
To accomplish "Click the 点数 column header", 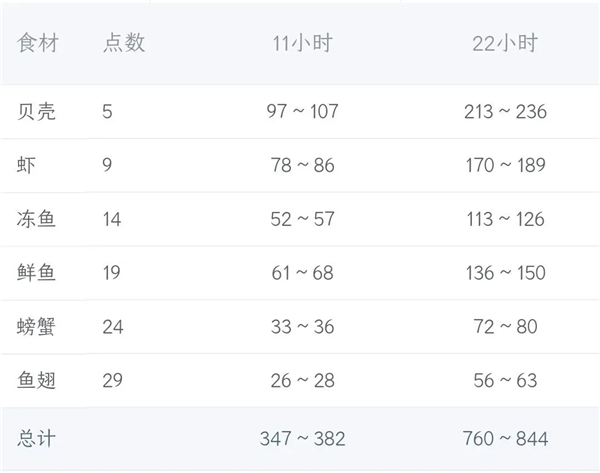I will coord(124,43).
